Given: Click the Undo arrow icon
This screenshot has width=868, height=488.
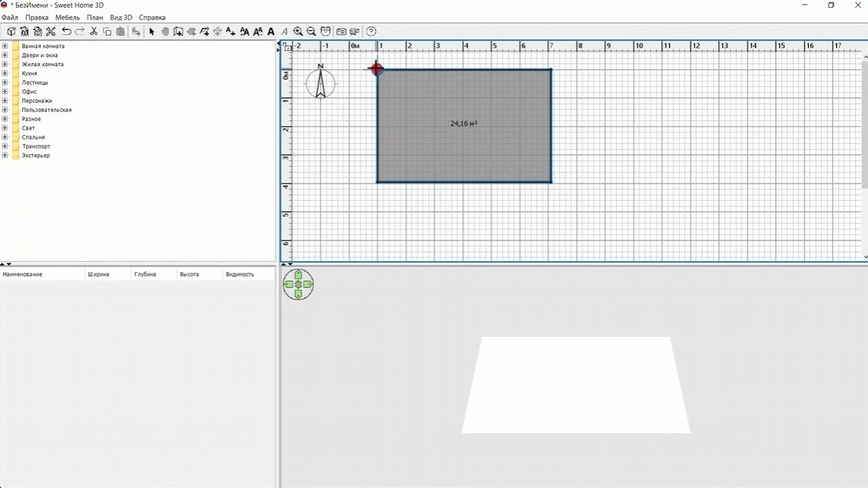Looking at the screenshot, I should point(66,32).
